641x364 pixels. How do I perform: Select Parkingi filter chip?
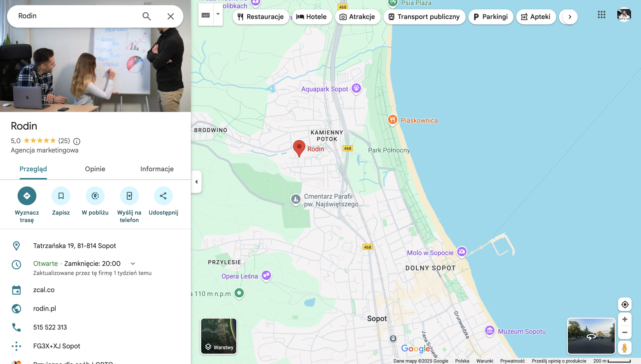(x=491, y=17)
